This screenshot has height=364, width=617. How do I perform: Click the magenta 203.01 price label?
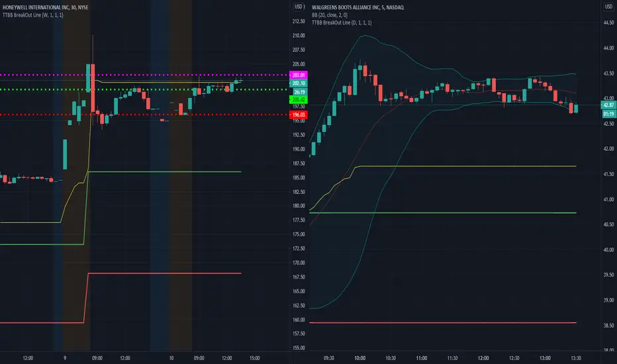299,75
